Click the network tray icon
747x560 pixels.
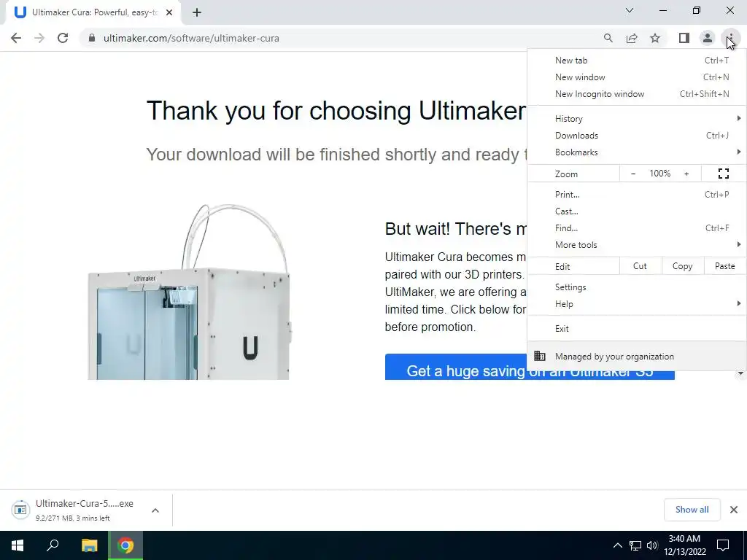635,545
